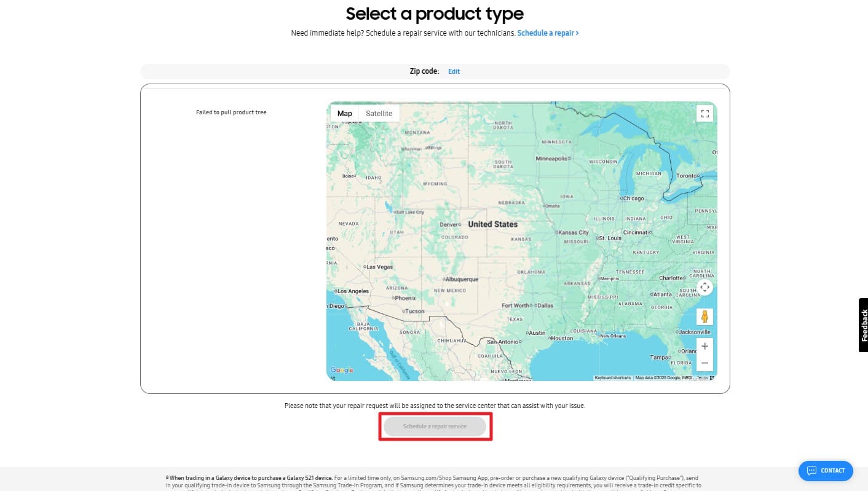The height and width of the screenshot is (491, 868).
Task: Click the Charlotte map label
Action: coord(672,278)
